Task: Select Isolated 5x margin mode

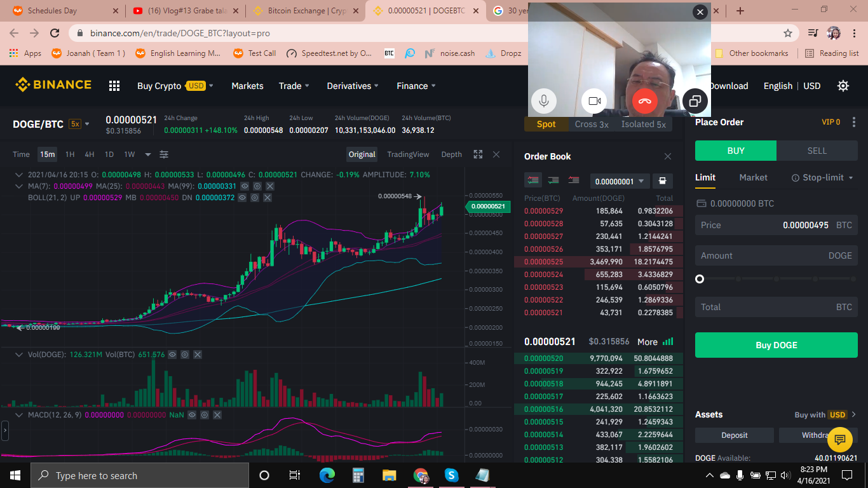Action: [644, 125]
